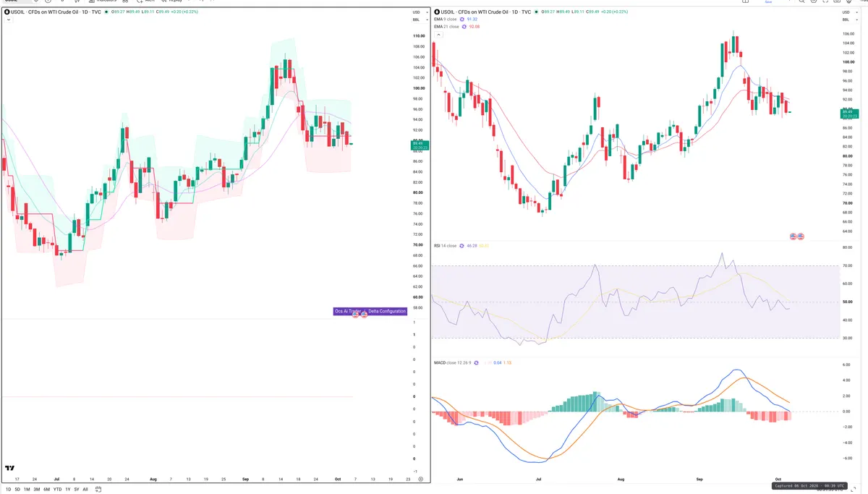Image resolution: width=868 pixels, height=494 pixels.
Task: Click left US flag event marker on right chart
Action: [793, 237]
